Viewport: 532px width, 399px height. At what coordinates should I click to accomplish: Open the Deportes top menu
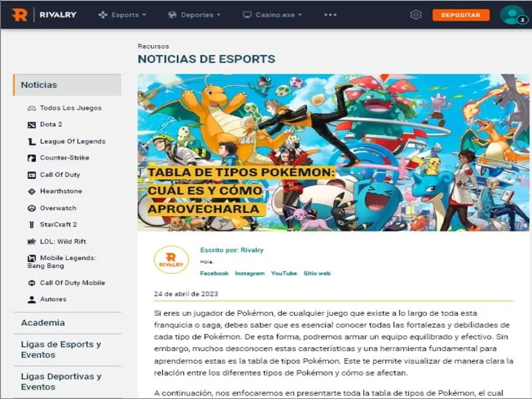194,15
